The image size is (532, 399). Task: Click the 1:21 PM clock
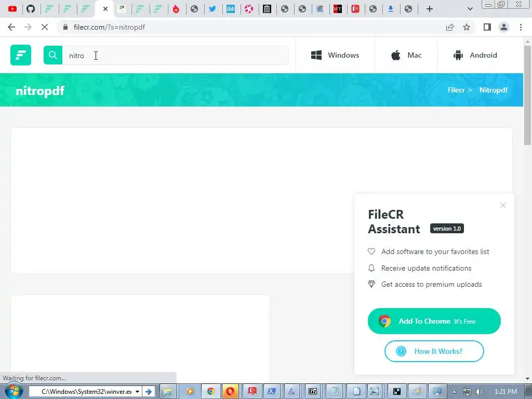tap(506, 392)
